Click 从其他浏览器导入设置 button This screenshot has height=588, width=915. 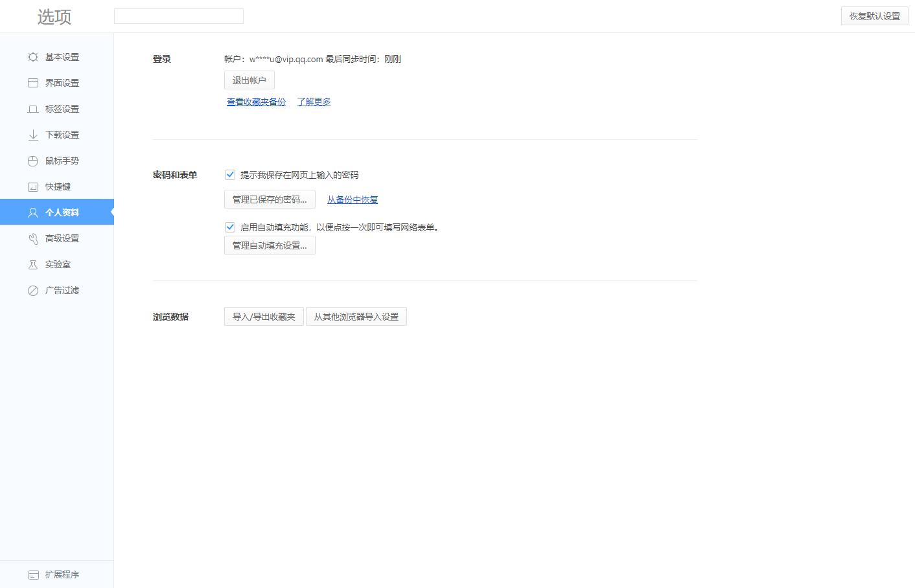pos(356,317)
